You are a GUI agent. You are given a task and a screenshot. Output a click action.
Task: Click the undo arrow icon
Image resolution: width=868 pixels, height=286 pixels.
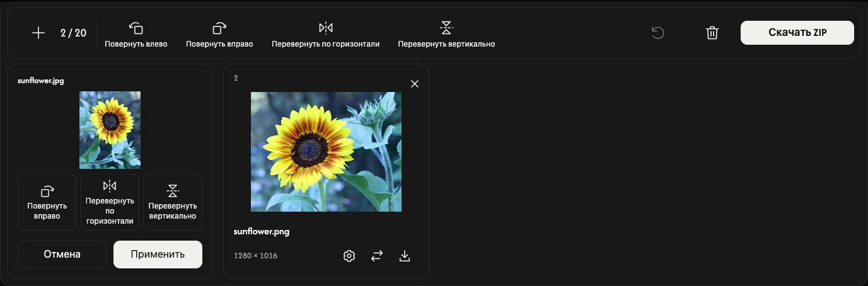657,33
